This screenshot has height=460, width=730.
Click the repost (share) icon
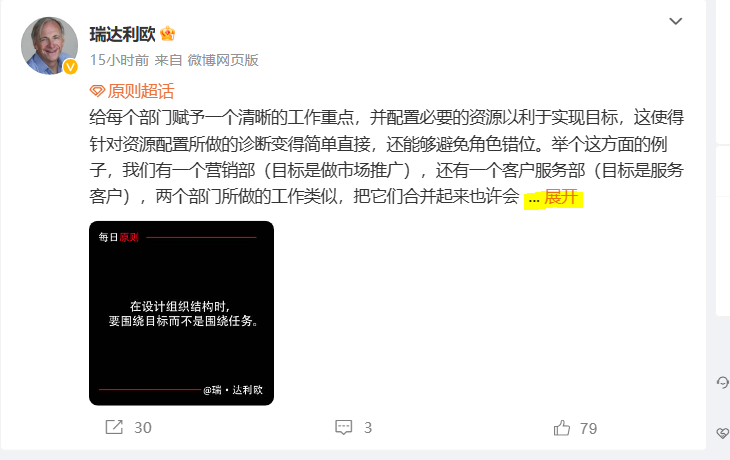tap(114, 427)
